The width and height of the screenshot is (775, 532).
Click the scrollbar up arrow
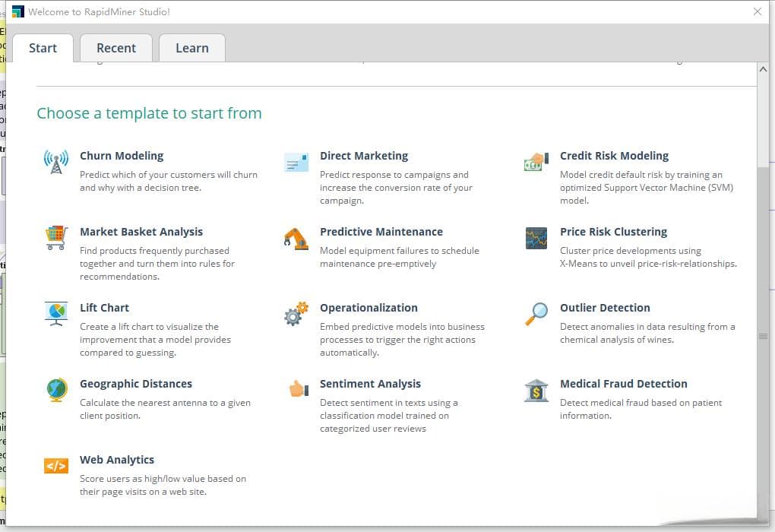(x=763, y=69)
